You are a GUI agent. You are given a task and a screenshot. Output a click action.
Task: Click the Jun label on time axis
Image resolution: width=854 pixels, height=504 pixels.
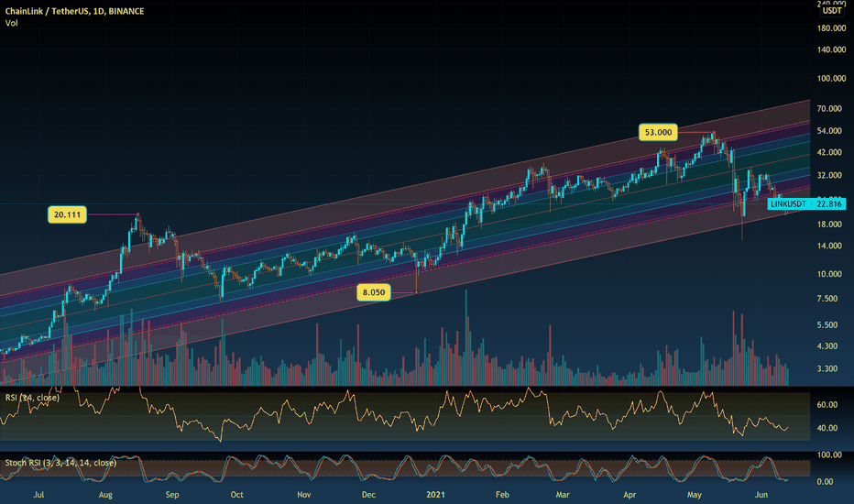coord(761,495)
